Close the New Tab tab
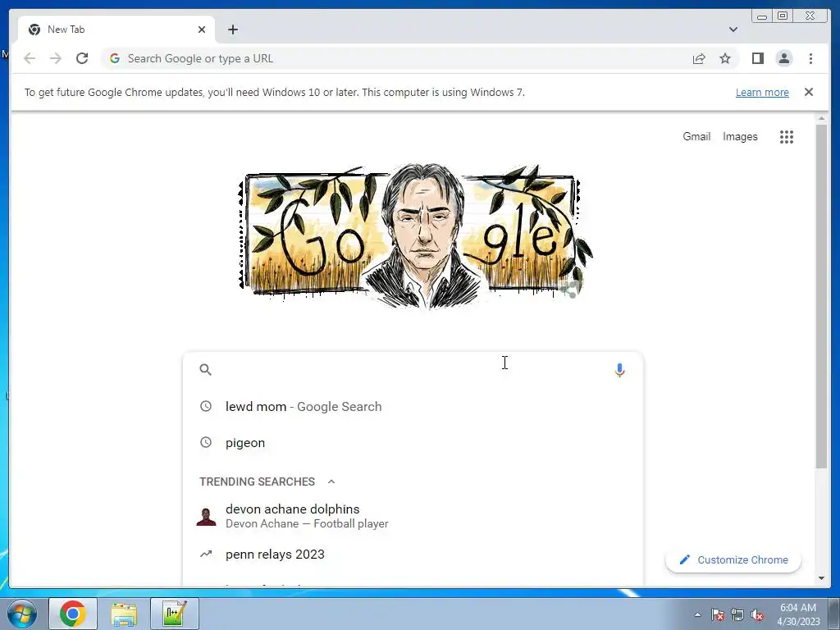 pyautogui.click(x=202, y=30)
